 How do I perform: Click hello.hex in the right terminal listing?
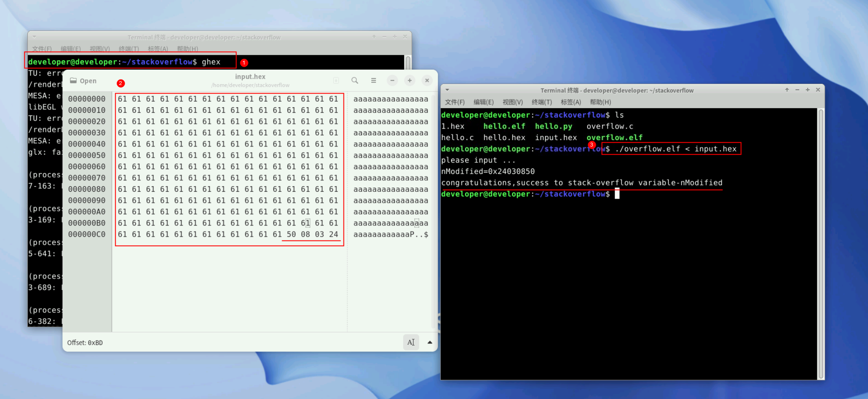point(504,137)
